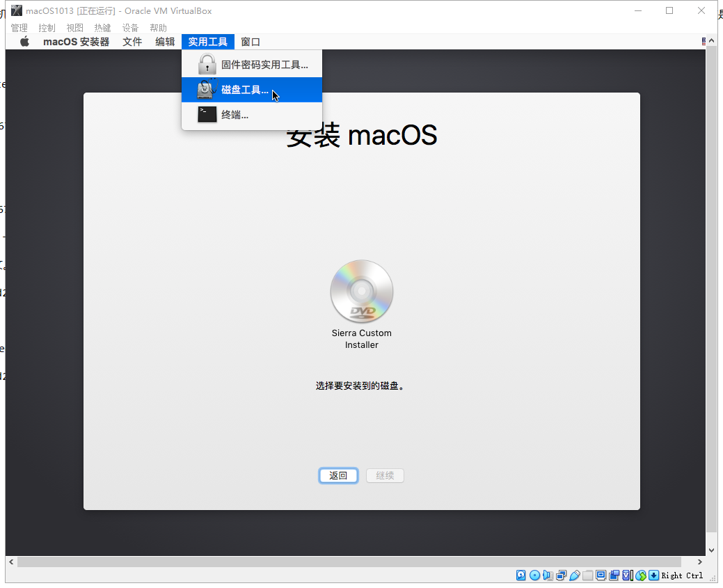This screenshot has height=588, width=723.
Task: Open the 编辑 menu
Action: [x=165, y=42]
